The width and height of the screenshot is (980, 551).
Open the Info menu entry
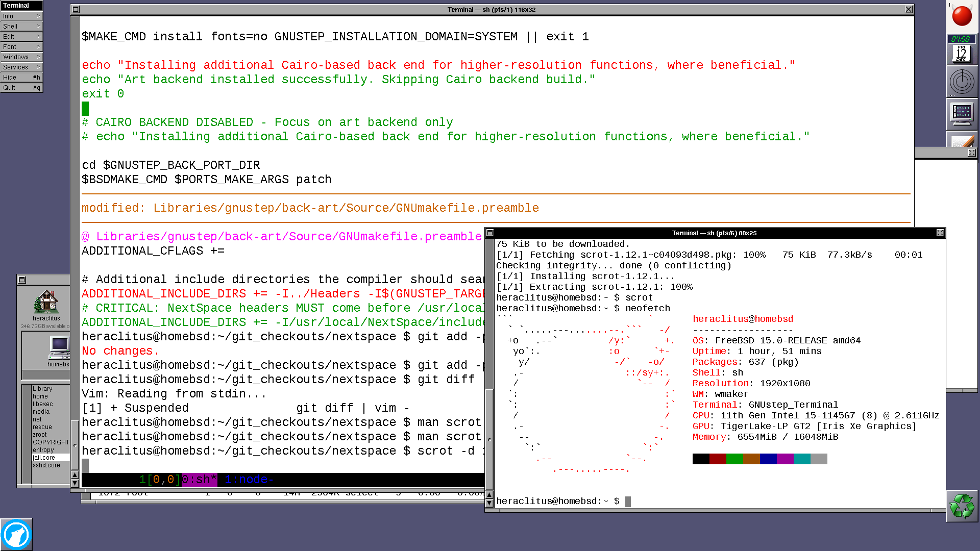point(20,16)
